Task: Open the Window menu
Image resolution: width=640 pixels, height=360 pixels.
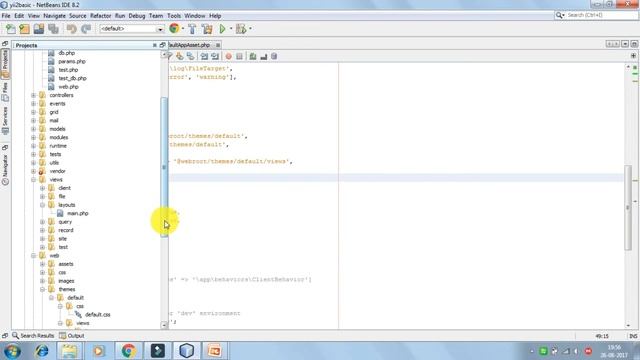Action: (x=195, y=16)
